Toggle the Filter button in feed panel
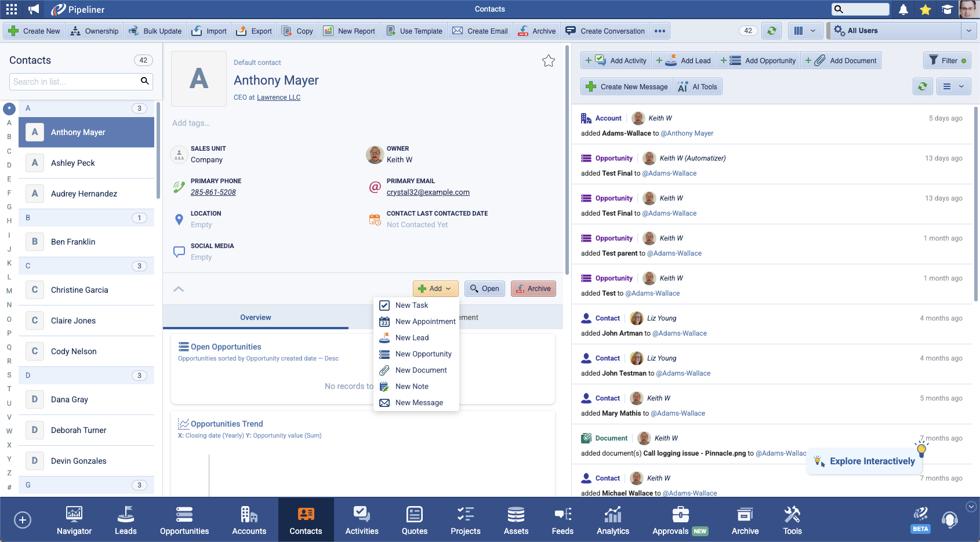This screenshot has height=542, width=980. click(x=947, y=60)
